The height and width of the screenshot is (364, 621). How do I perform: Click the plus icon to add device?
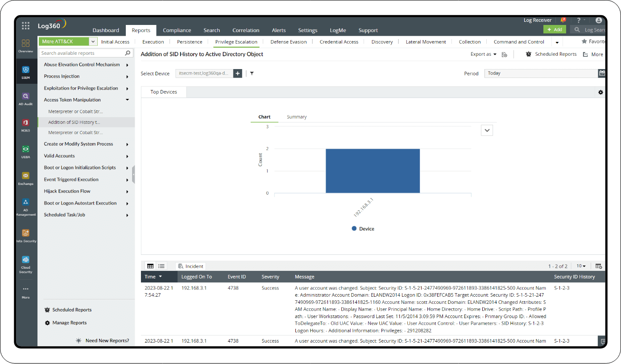[237, 74]
